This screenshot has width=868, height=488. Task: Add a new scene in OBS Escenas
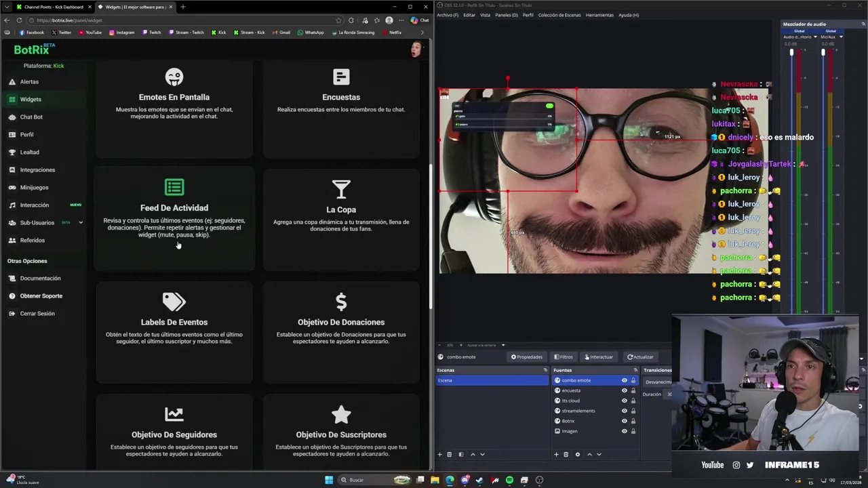point(439,454)
